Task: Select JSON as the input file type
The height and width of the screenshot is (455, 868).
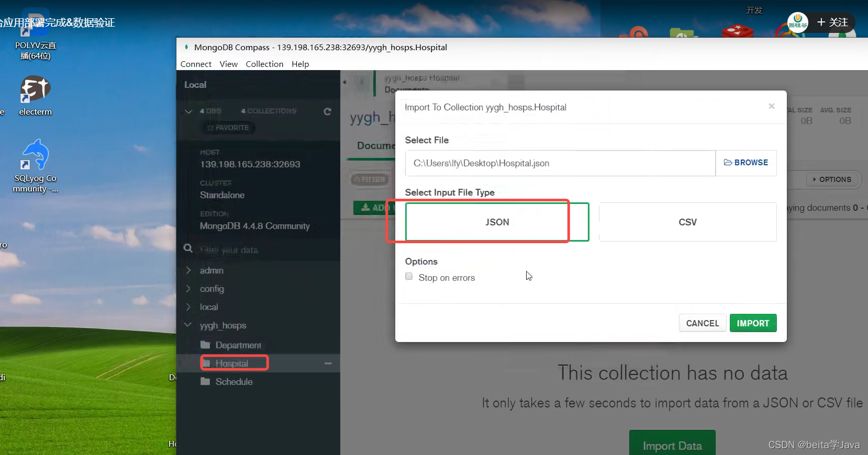Action: (497, 222)
